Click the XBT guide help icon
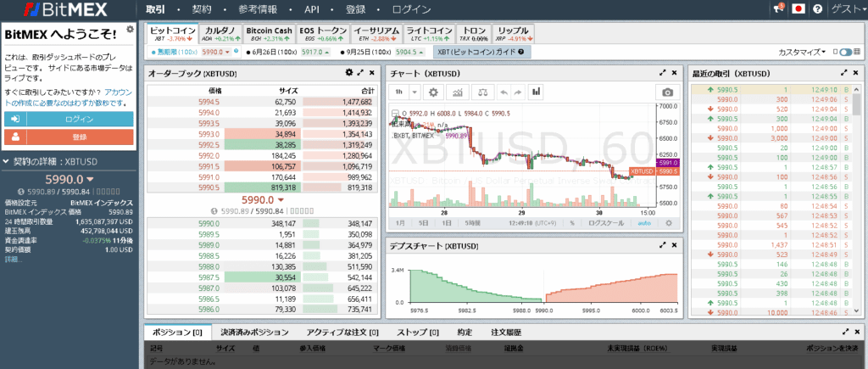 (x=521, y=52)
